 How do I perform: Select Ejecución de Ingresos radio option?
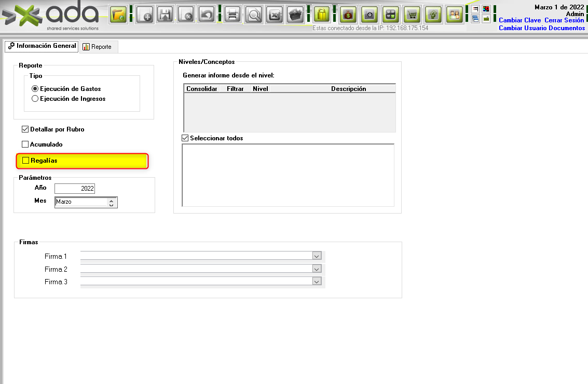click(x=35, y=99)
